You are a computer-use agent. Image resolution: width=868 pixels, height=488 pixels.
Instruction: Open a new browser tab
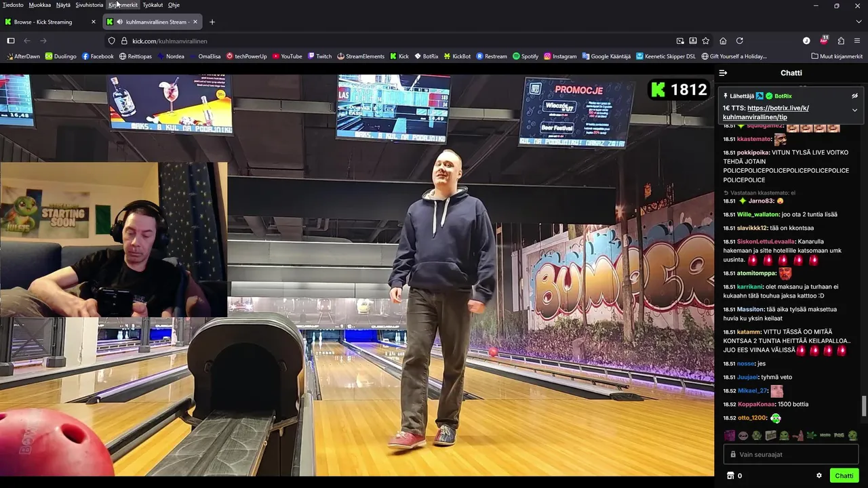tap(212, 22)
